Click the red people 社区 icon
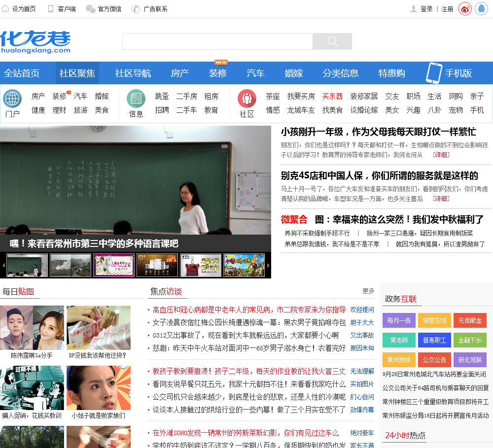Image resolution: width=493 pixels, height=448 pixels. point(247,99)
